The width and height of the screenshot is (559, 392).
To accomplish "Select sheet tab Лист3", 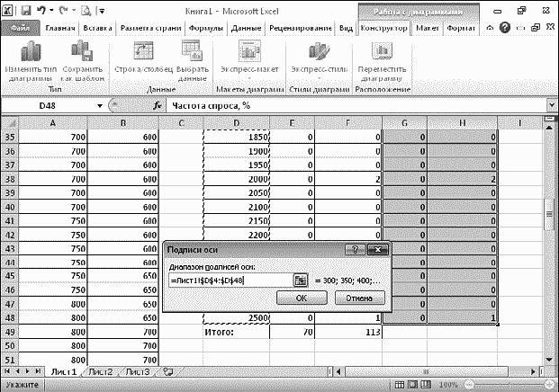I will coord(138,371).
